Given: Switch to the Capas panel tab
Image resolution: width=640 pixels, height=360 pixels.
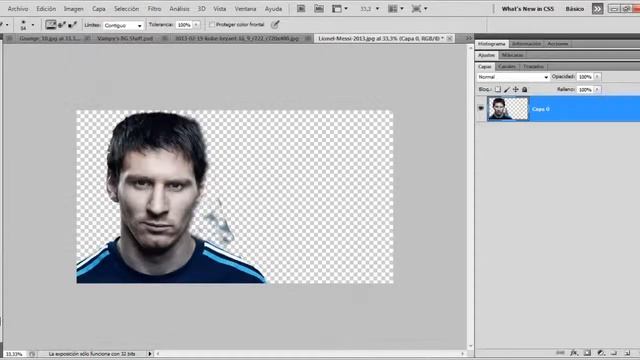Looking at the screenshot, I should click(484, 67).
